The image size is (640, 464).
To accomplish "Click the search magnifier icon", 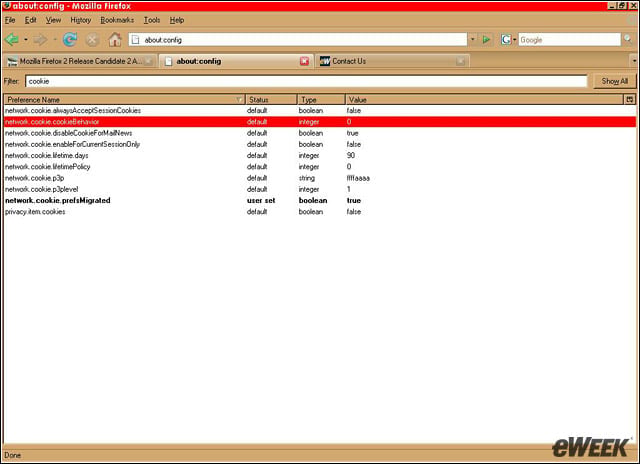I will point(628,39).
